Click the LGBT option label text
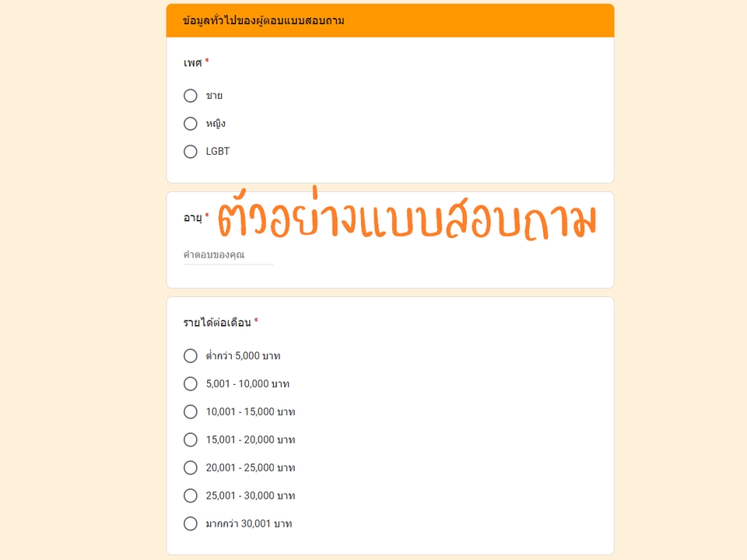747x560 pixels. pyautogui.click(x=218, y=152)
